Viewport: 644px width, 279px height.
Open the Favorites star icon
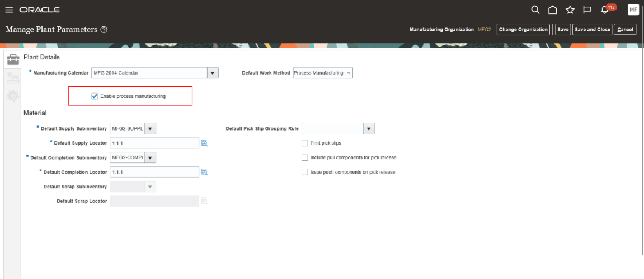point(570,10)
